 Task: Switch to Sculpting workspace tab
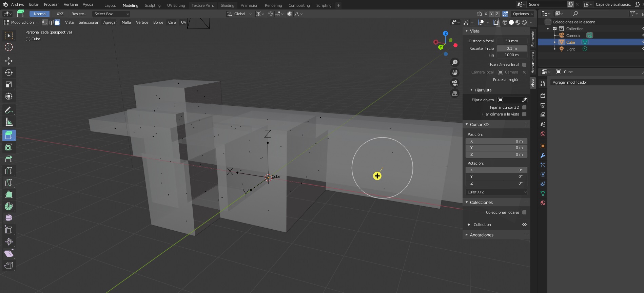pos(153,5)
